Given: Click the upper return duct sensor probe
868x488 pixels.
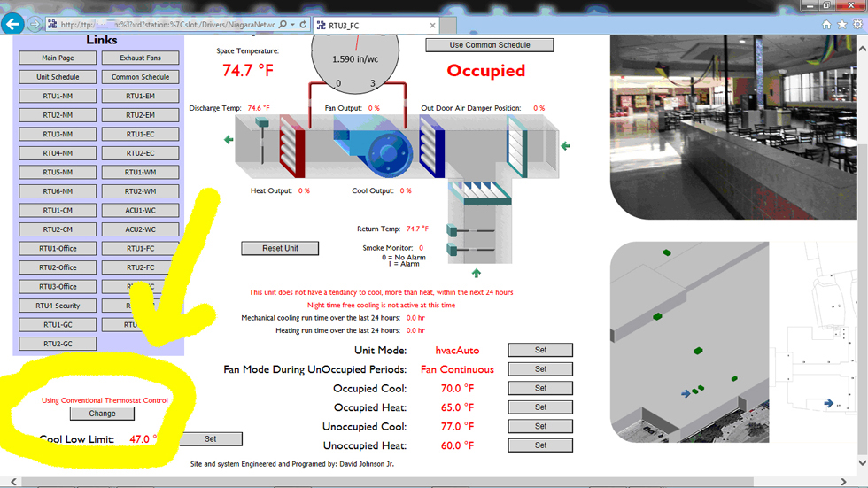Looking at the screenshot, I should point(470,230).
